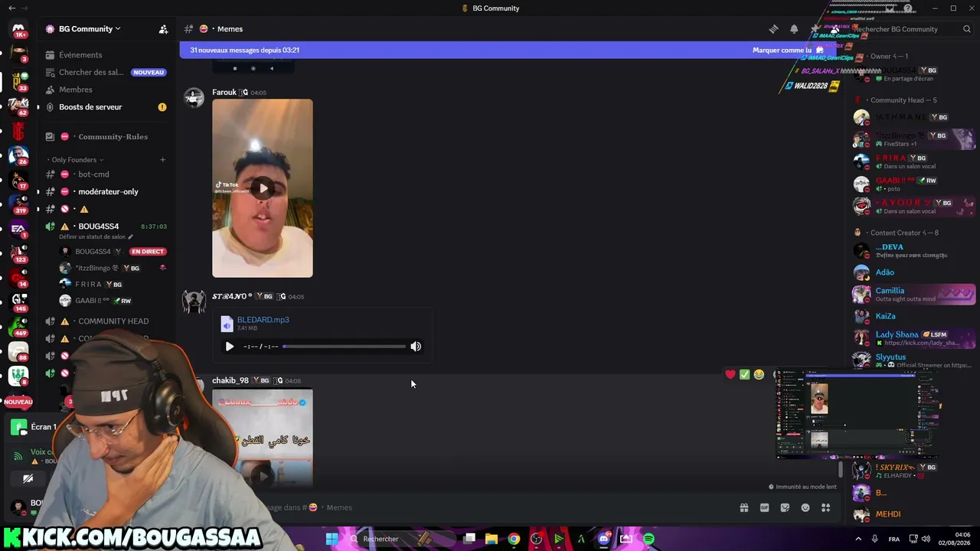Click the search magnifier icon
This screenshot has height=551, width=980.
pos(967,29)
